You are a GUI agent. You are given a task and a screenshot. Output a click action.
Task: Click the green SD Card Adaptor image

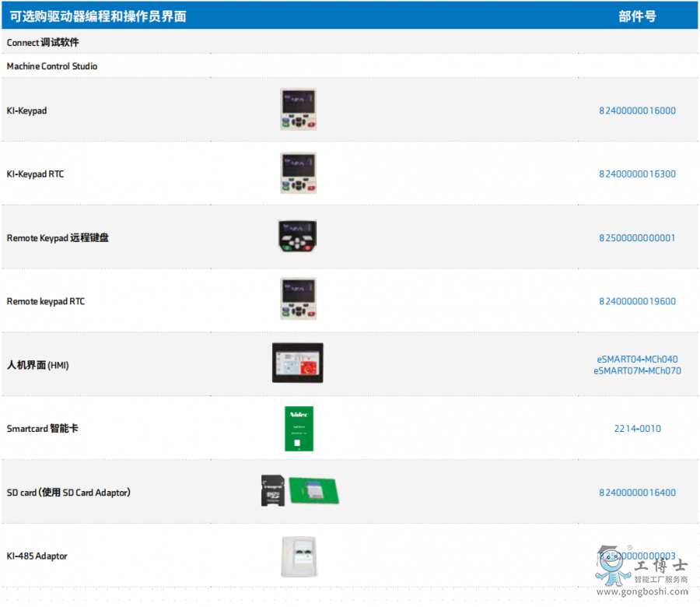tap(314, 491)
